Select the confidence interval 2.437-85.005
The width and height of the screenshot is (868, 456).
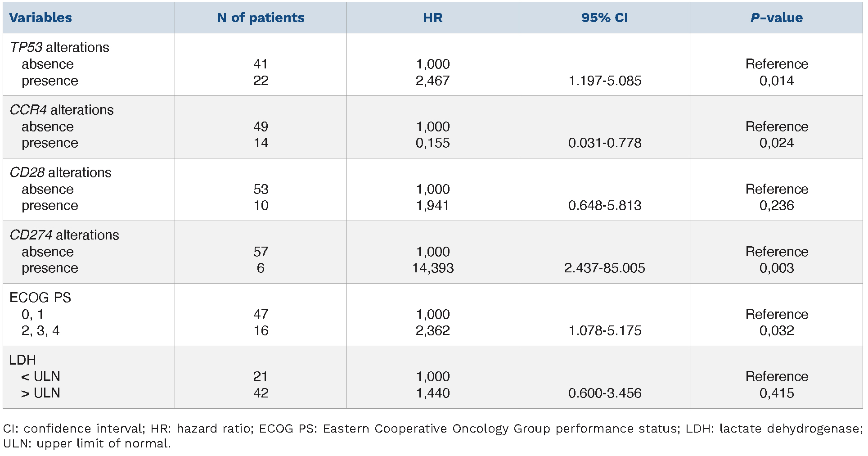click(x=604, y=268)
